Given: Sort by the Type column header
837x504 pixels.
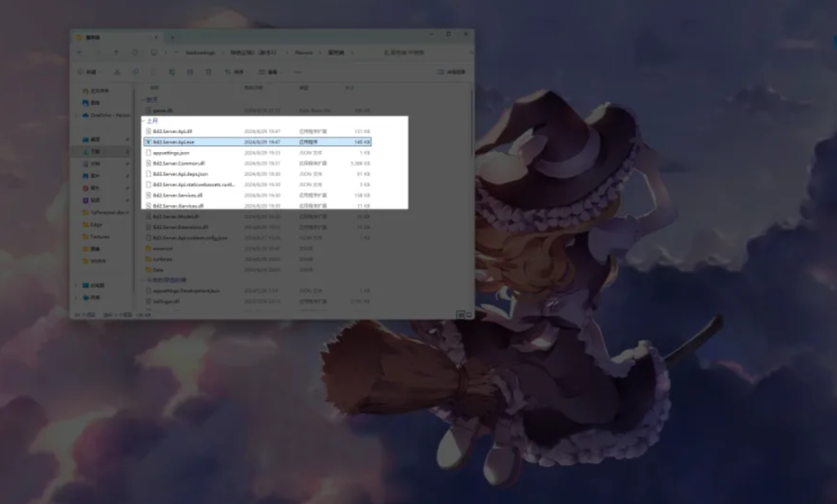Looking at the screenshot, I should pos(304,87).
